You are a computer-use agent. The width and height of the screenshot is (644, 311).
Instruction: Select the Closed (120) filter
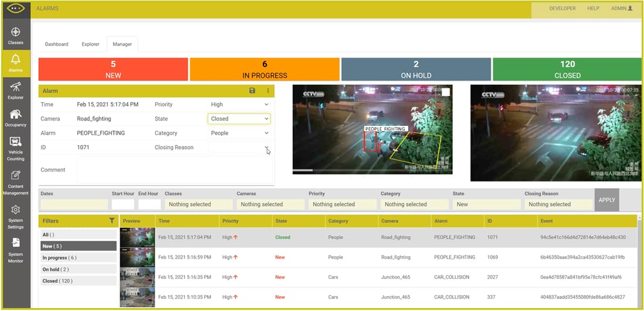(77, 281)
